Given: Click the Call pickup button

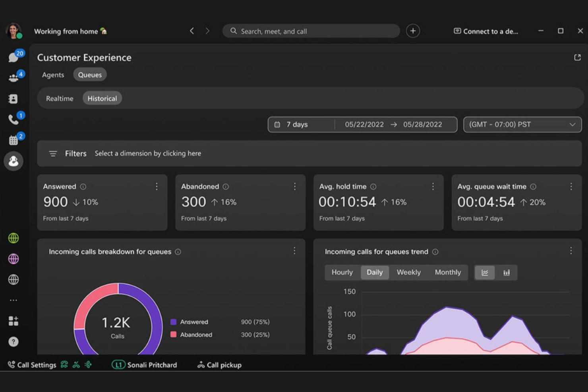Looking at the screenshot, I should pos(219,365).
